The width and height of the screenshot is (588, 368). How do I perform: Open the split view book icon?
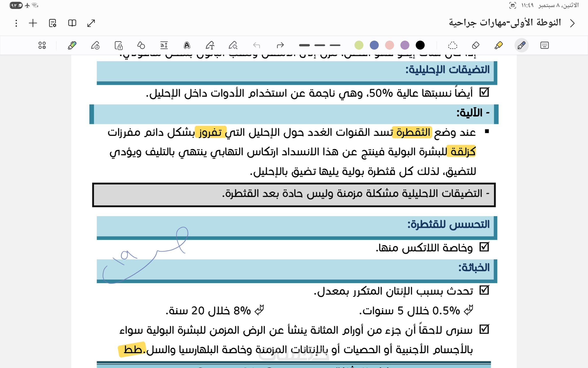pyautogui.click(x=72, y=23)
